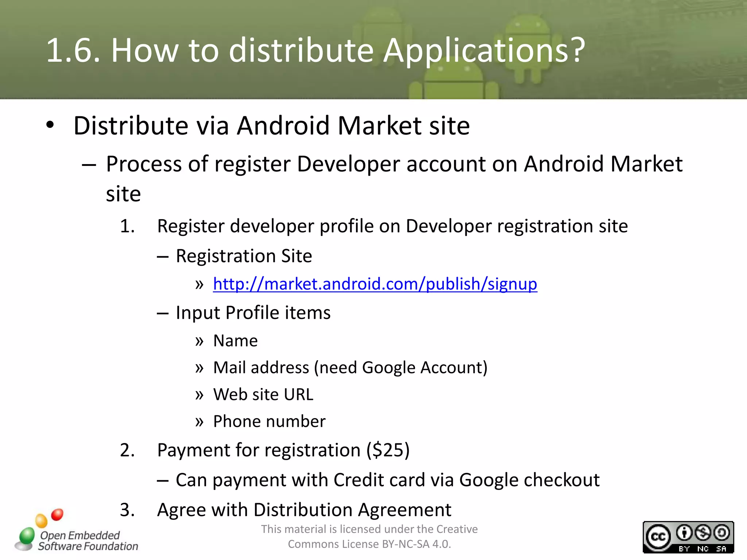Click "Can payment with Credit card via Google checkout"
The height and width of the screenshot is (560, 747).
tap(387, 480)
